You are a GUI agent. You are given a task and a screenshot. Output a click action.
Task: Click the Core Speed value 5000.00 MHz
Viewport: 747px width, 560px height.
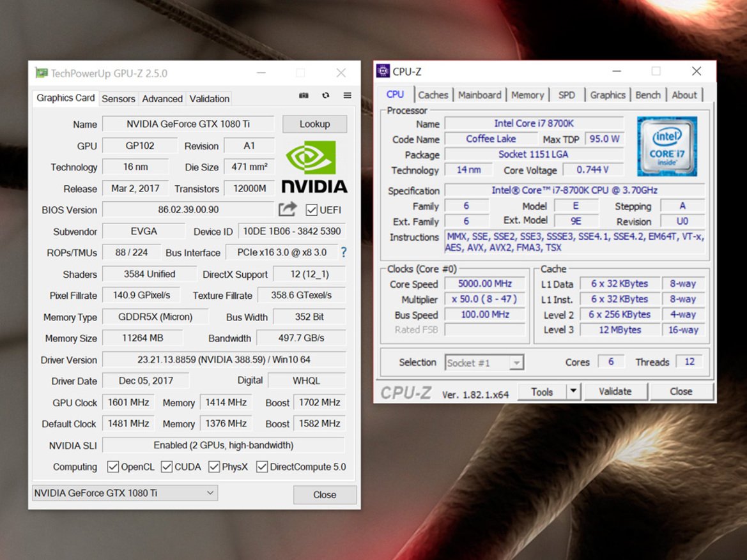[485, 284]
